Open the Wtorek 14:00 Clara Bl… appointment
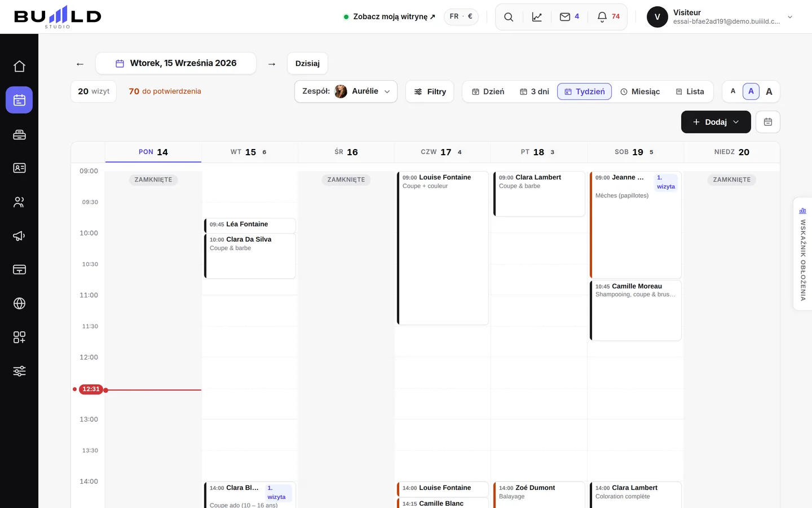Image resolution: width=812 pixels, height=508 pixels. (250, 495)
